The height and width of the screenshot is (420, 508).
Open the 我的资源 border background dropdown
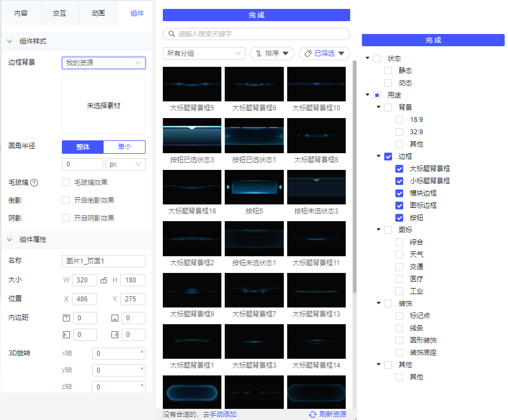(104, 63)
